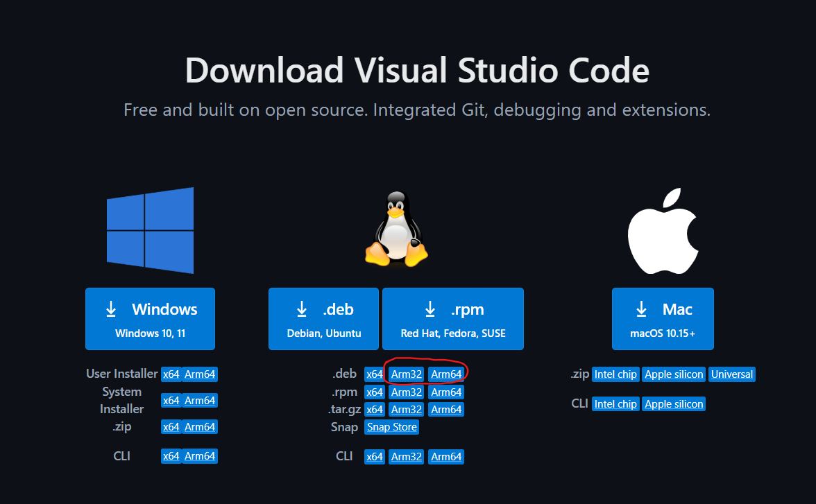816x504 pixels.
Task: Download the .rpm package for Red Hat
Action: click(x=452, y=319)
